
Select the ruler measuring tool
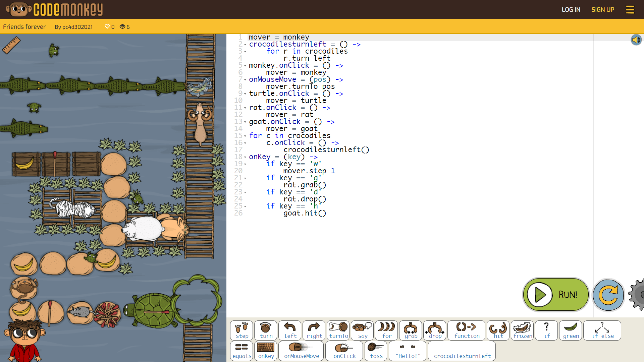coord(11,45)
